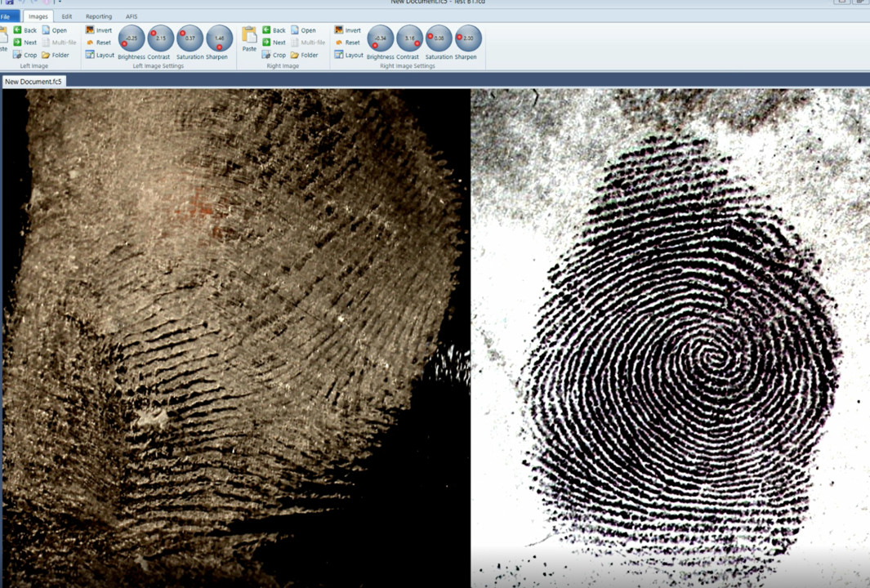Viewport: 870px width, 588px height.
Task: Click the right inked whorl fingerprint image
Action: click(x=670, y=338)
